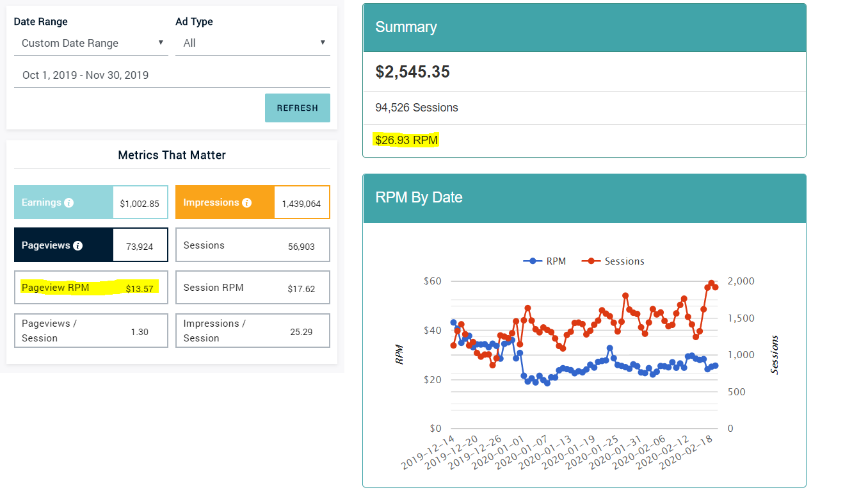Click the RPM By Date panel header
This screenshot has height=501, width=868.
[584, 198]
